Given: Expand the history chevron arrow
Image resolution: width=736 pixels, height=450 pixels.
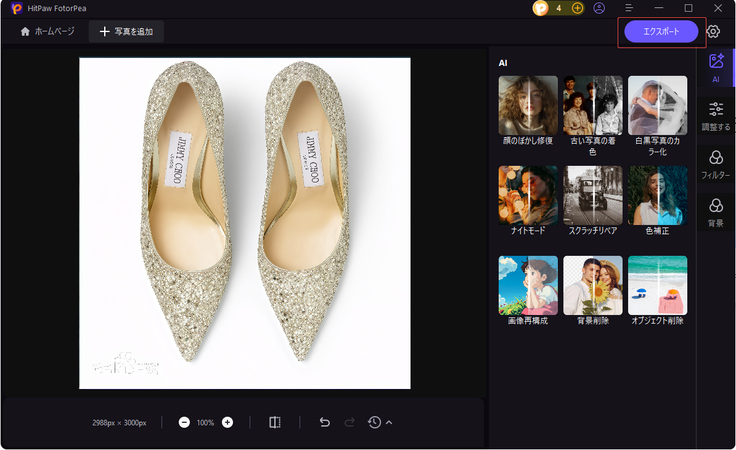Looking at the screenshot, I should click(x=389, y=422).
